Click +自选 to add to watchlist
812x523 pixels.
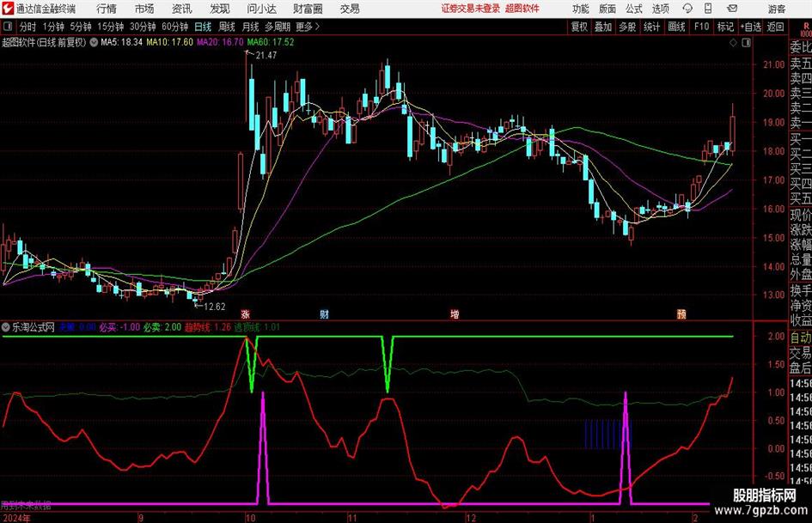[x=750, y=27]
